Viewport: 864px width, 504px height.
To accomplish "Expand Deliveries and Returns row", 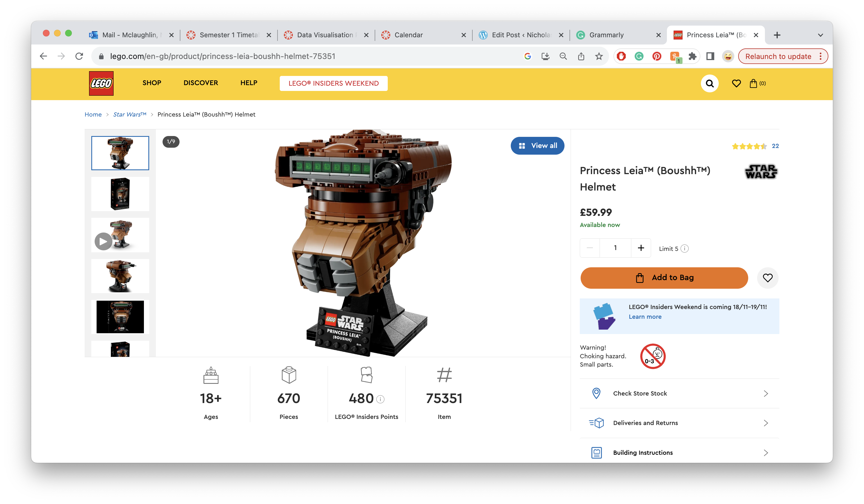I will (x=679, y=423).
